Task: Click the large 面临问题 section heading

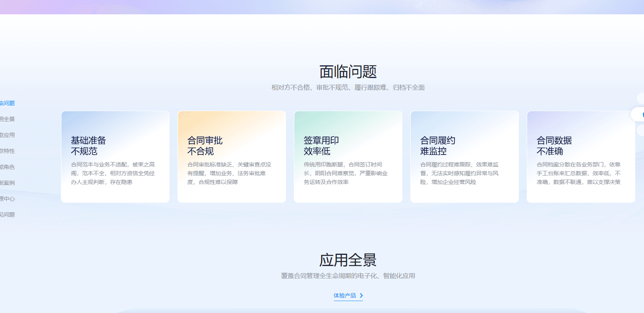Action: click(348, 72)
